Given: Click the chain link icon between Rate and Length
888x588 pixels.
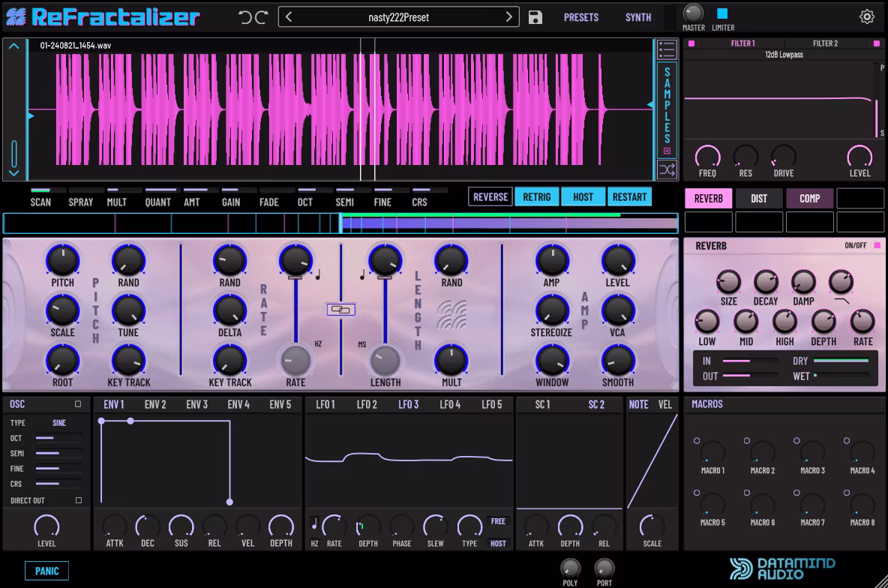Looking at the screenshot, I should [340, 310].
